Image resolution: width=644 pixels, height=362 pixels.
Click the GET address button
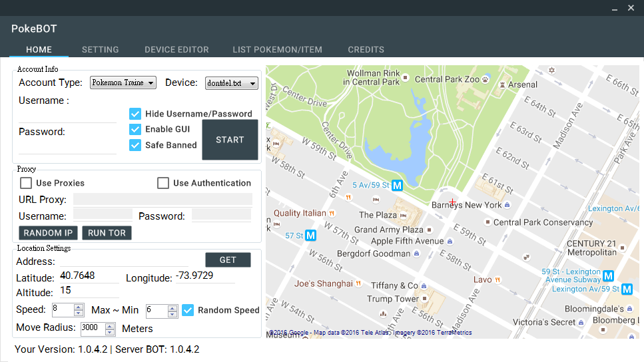(228, 260)
